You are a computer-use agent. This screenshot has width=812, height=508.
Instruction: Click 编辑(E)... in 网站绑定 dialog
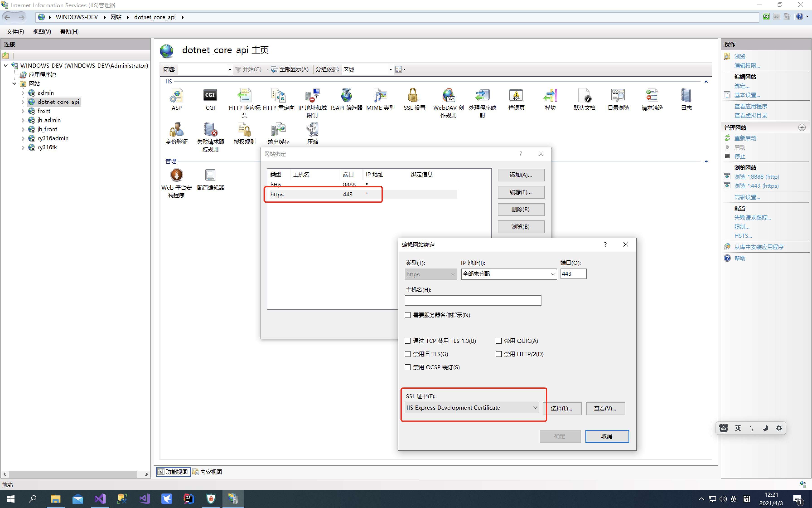pyautogui.click(x=521, y=192)
